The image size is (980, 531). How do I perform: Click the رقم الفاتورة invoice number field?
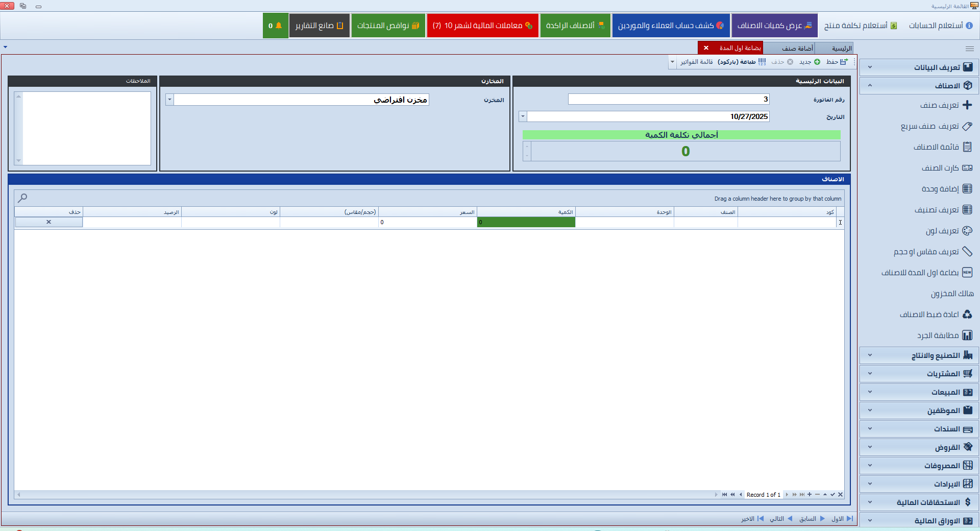pyautogui.click(x=669, y=99)
